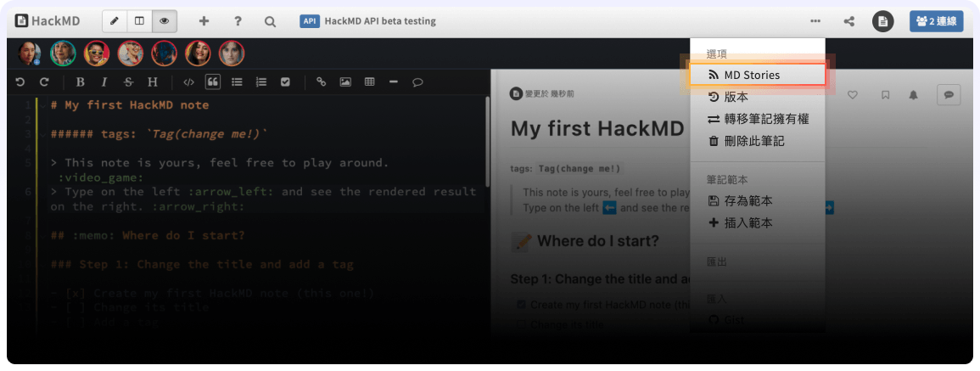Click the Tag(change me!) preview tag
The image size is (980, 371).
[x=580, y=168]
